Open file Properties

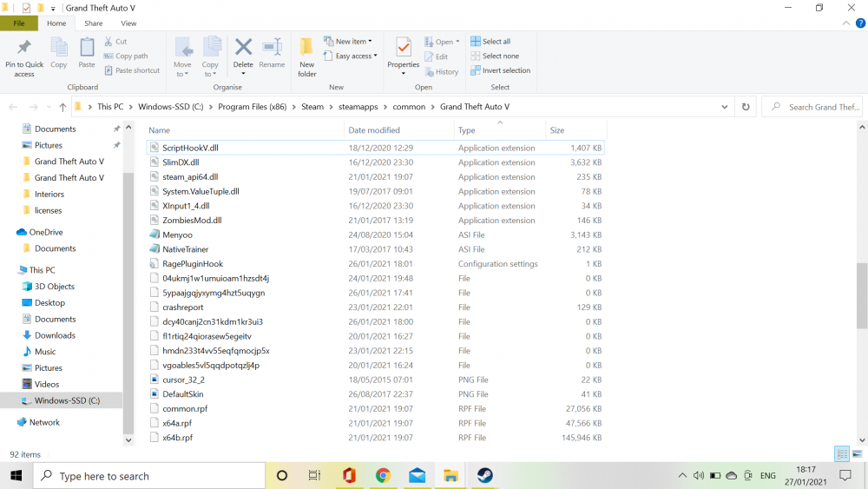[404, 56]
